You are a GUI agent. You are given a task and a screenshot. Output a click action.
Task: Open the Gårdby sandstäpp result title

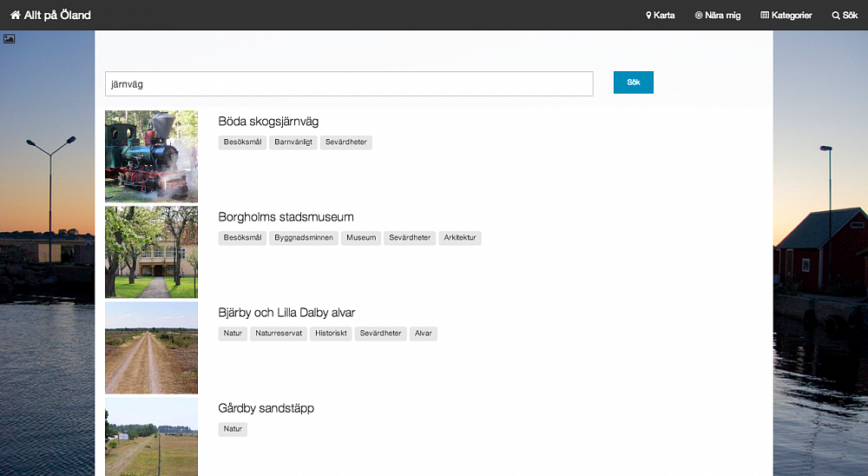click(266, 408)
